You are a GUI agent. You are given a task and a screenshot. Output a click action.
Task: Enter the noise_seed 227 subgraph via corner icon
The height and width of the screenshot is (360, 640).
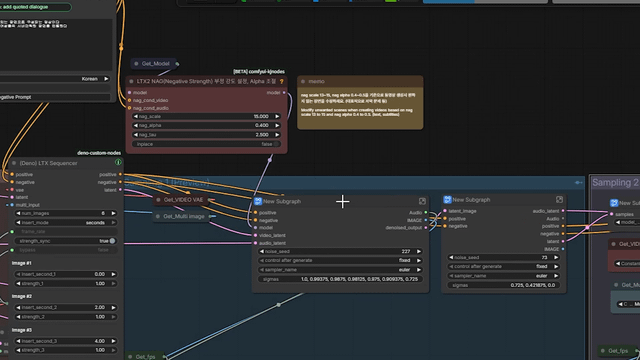coord(422,201)
